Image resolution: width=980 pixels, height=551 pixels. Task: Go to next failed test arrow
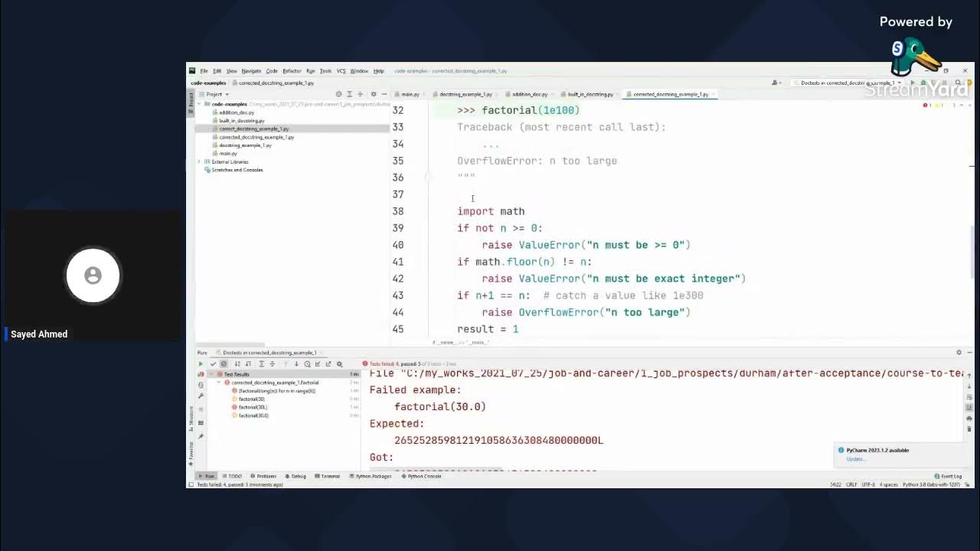coord(296,364)
